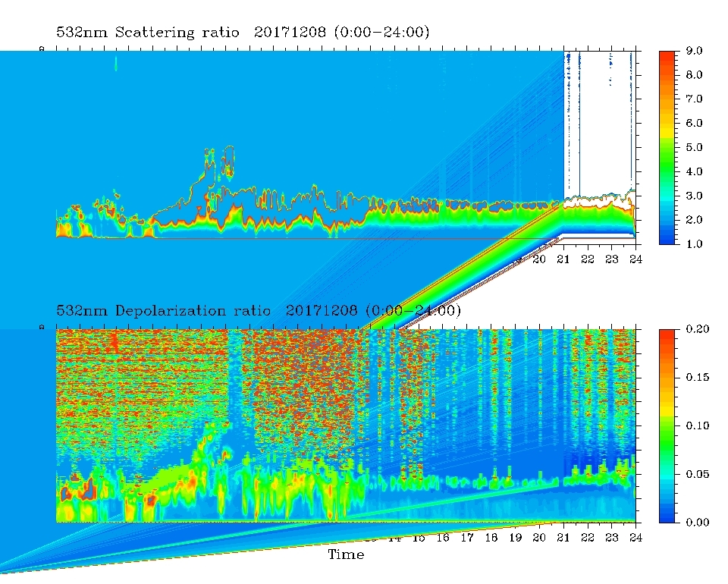Click the 8.0 colorbar label
728x584 pixels.
click(x=694, y=75)
